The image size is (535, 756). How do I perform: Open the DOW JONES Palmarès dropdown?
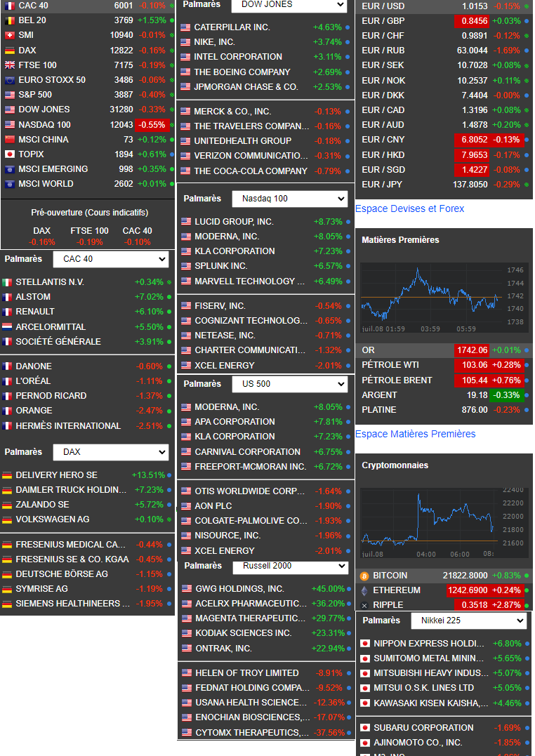[x=289, y=5]
